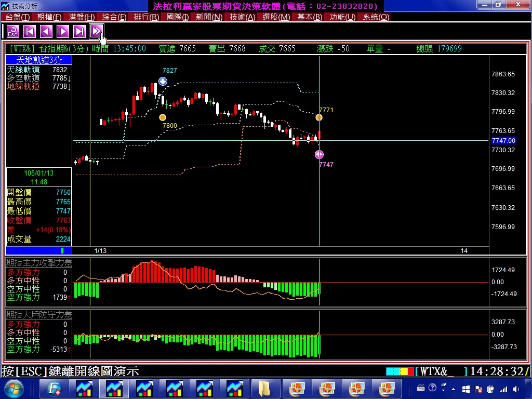Click the 14:28:32 clock in status bar
The image size is (532, 399).
pos(497,371)
